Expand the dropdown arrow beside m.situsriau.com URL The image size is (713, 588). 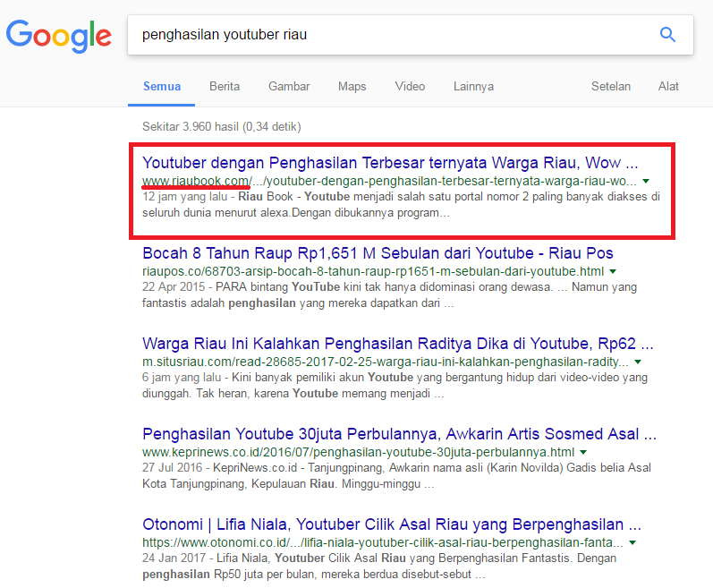tap(638, 362)
